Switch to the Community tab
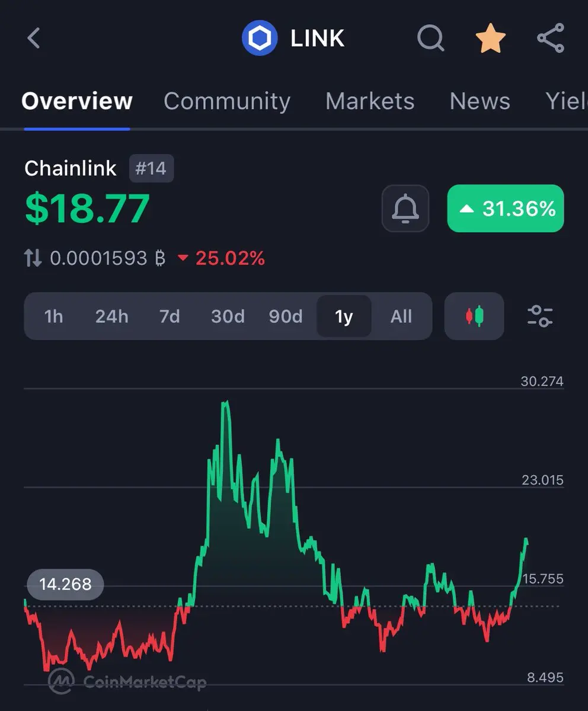The image size is (588, 711). click(x=227, y=101)
